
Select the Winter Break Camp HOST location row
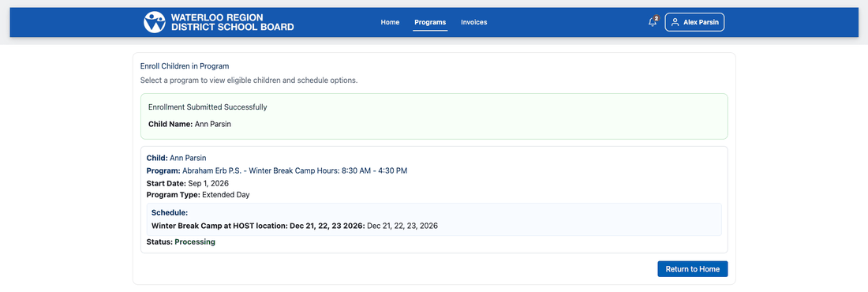[x=294, y=226]
